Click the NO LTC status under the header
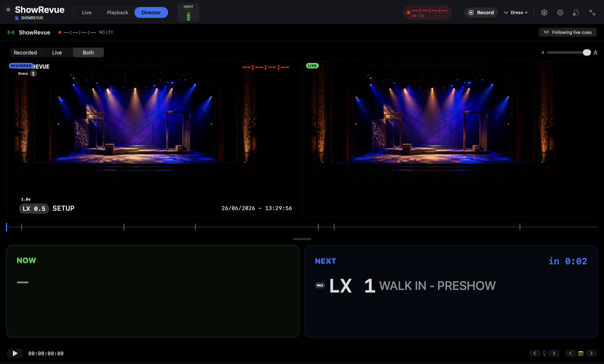604x364 pixels. pyautogui.click(x=106, y=32)
